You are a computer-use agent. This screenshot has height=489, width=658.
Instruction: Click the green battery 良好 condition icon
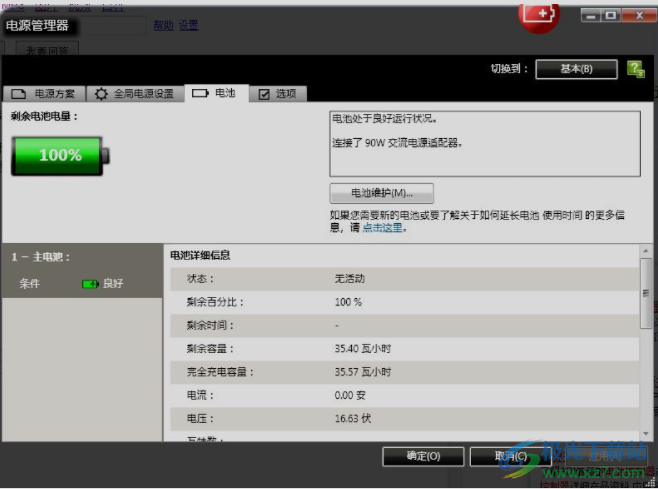90,284
